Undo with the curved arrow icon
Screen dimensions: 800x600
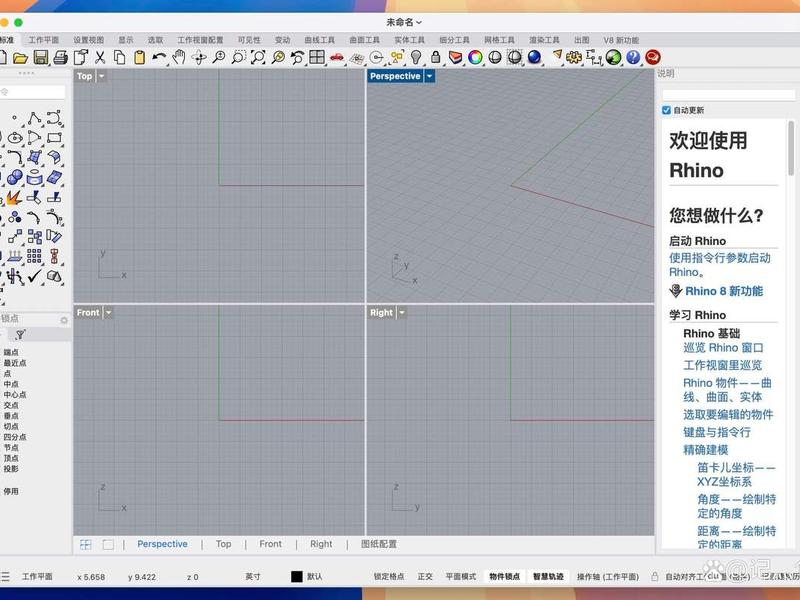(x=159, y=57)
